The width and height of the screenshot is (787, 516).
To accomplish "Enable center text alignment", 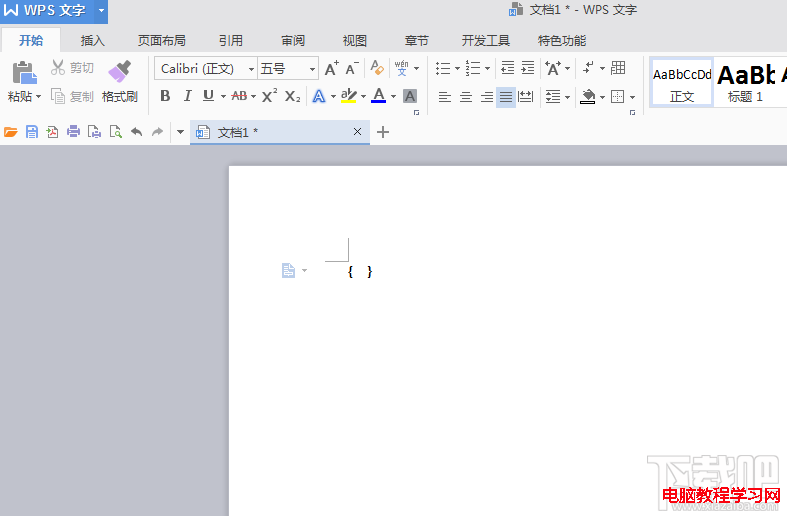I will [x=465, y=97].
